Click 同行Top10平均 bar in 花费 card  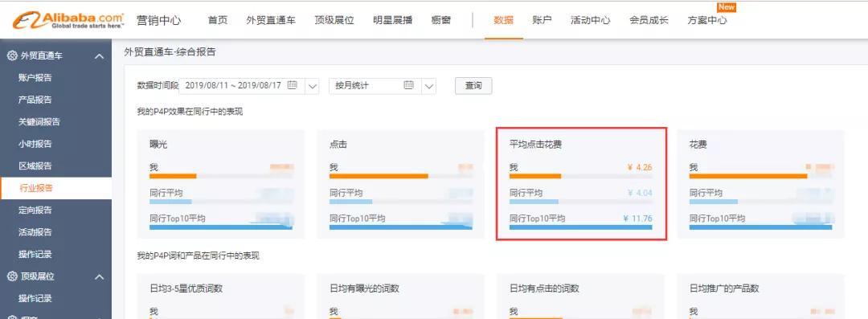click(x=760, y=227)
